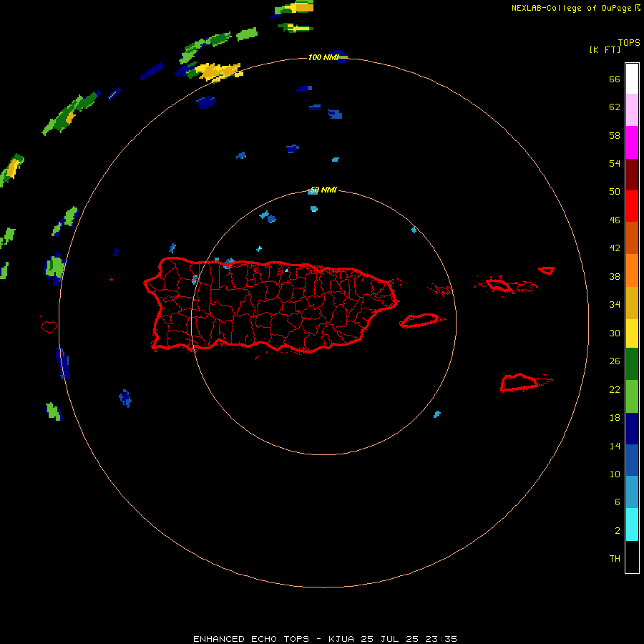Viewport: 644px width, 644px height.
Task: Click the Vieques island outline east of Puerto Rico
Action: point(421,320)
